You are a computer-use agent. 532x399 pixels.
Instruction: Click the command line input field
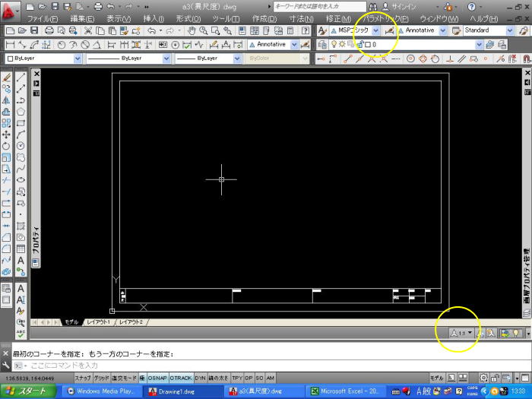[x=271, y=366]
